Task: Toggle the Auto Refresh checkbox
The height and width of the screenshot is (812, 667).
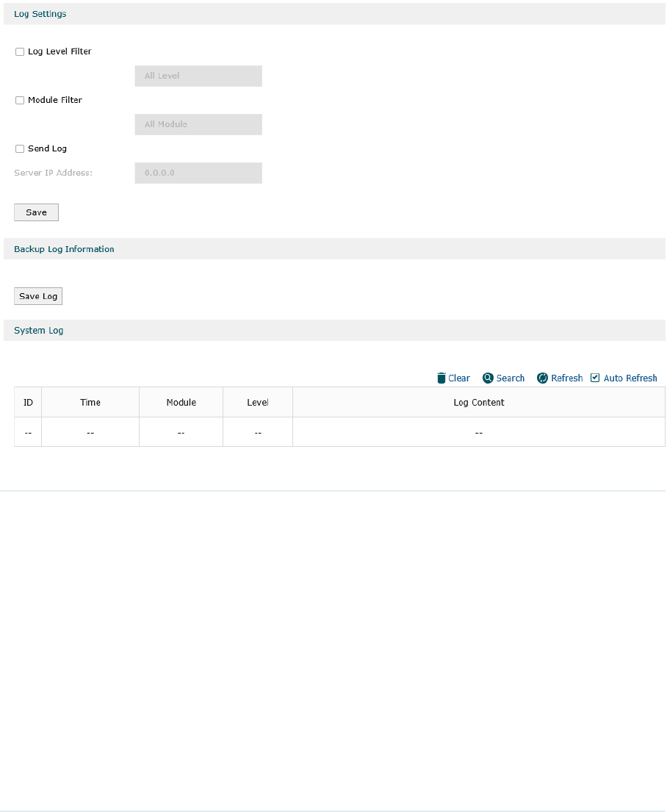Action: coord(595,378)
